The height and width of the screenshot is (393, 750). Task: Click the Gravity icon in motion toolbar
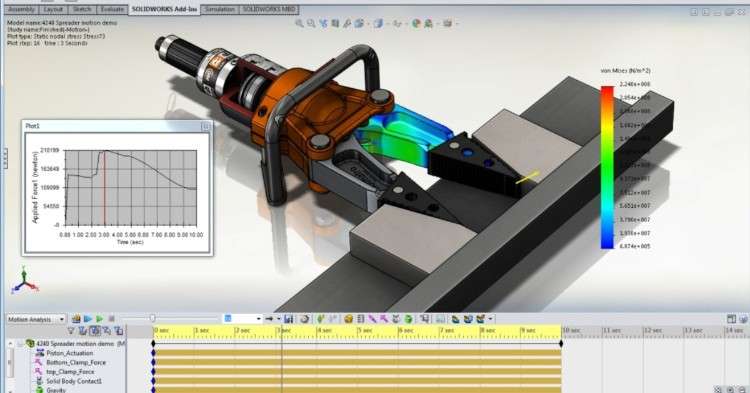tap(408, 319)
